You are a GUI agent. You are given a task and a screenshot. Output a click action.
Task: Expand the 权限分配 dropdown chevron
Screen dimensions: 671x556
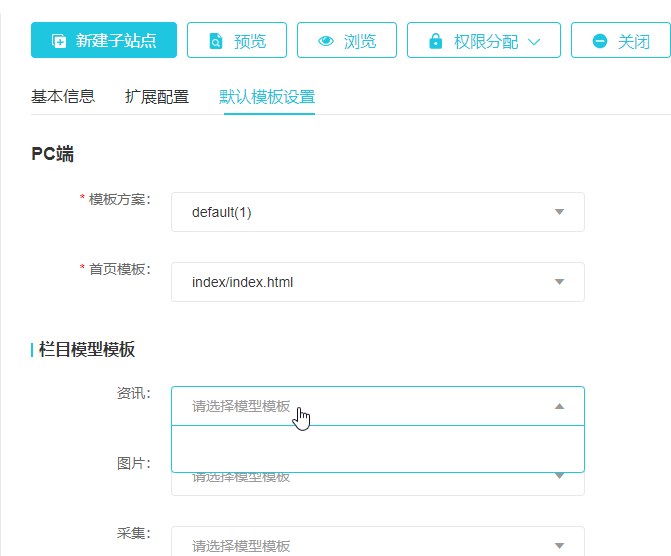pyautogui.click(x=534, y=42)
